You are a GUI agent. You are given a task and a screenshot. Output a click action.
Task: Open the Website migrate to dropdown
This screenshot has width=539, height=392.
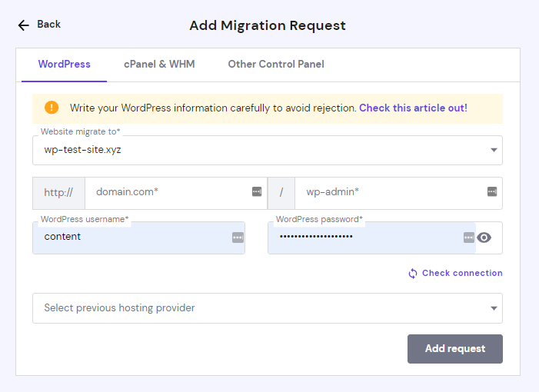click(267, 151)
